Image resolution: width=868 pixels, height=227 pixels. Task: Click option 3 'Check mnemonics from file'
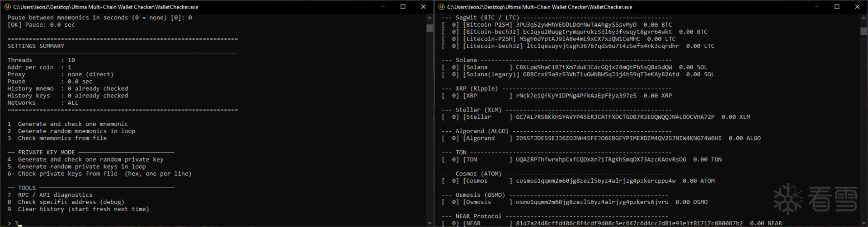57,138
